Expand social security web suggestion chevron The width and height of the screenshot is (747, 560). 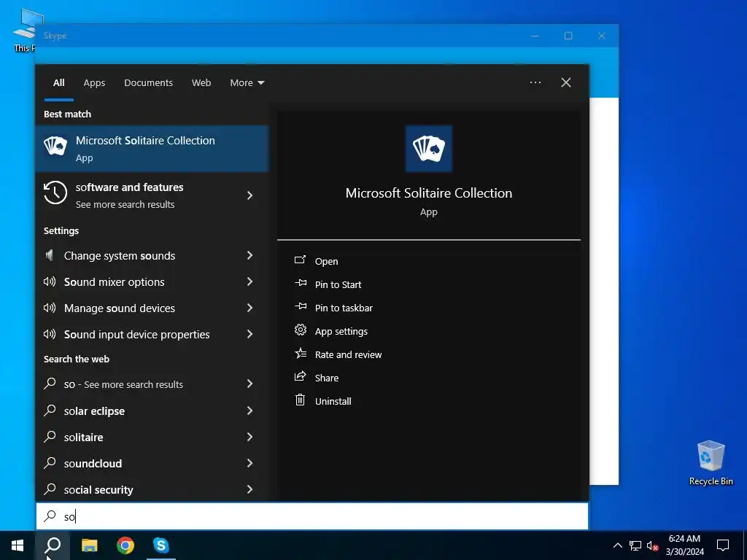coord(249,489)
